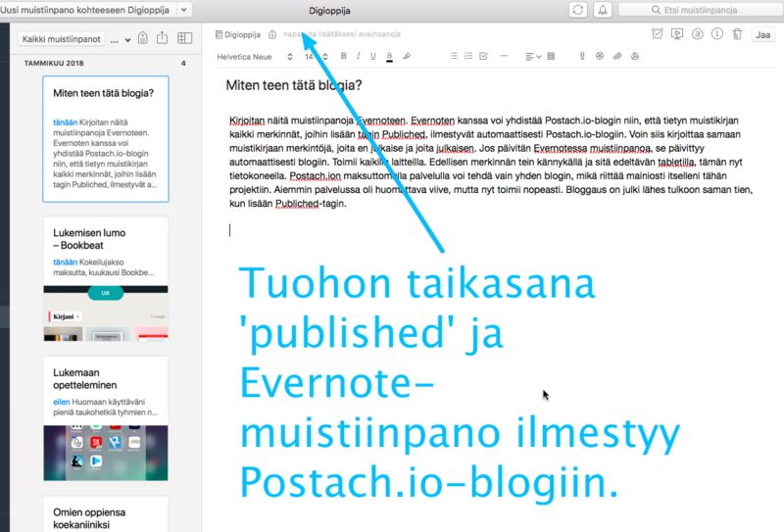Toggle italic formatting
Screen dimensions: 784x532
[x=358, y=56]
